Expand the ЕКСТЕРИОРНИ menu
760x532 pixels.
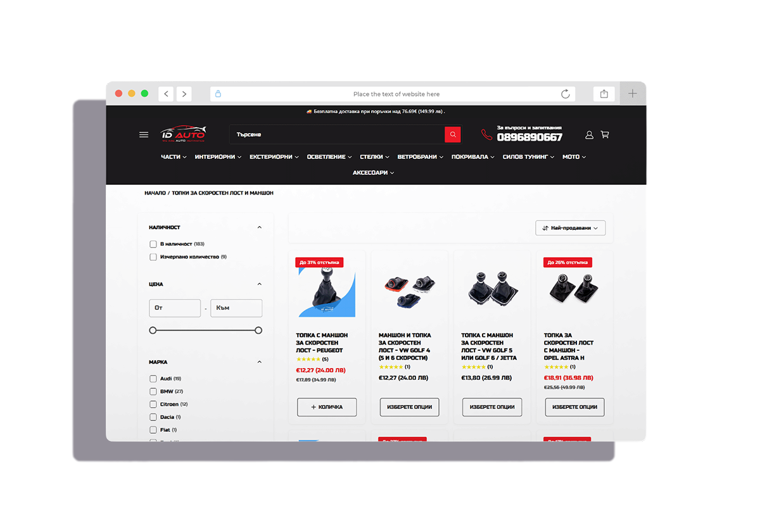coord(274,156)
